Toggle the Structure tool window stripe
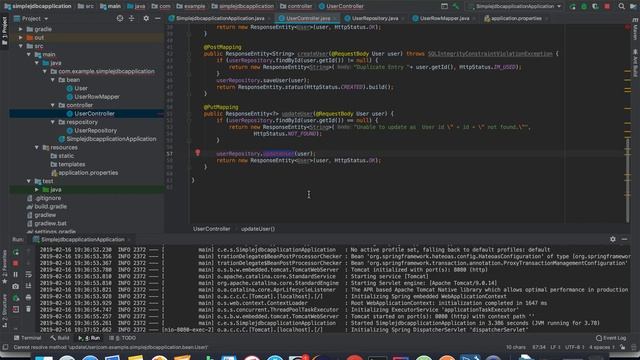Screen dimensions: 640x360 (x=4, y=310)
